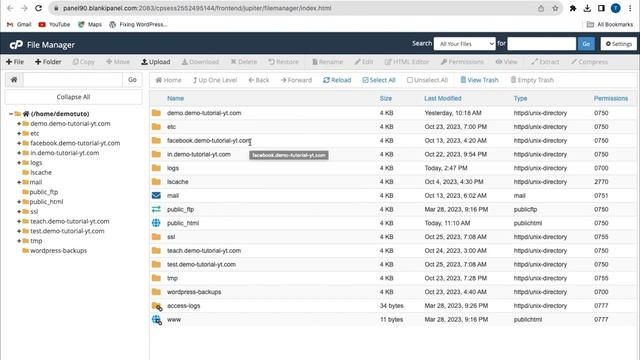Screen dimensions: 640x360
Task: Click Empty Trash
Action: click(532, 80)
